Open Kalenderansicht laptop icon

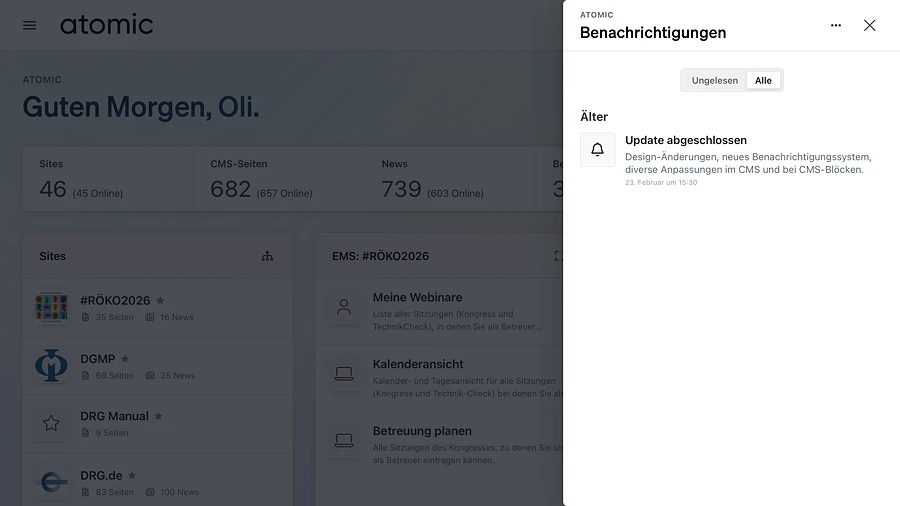pyautogui.click(x=344, y=373)
